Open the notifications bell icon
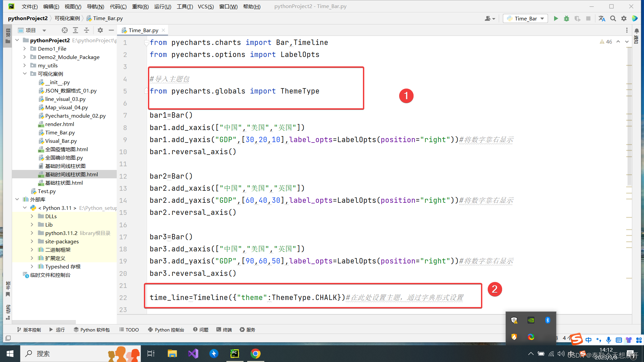 pyautogui.click(x=636, y=31)
